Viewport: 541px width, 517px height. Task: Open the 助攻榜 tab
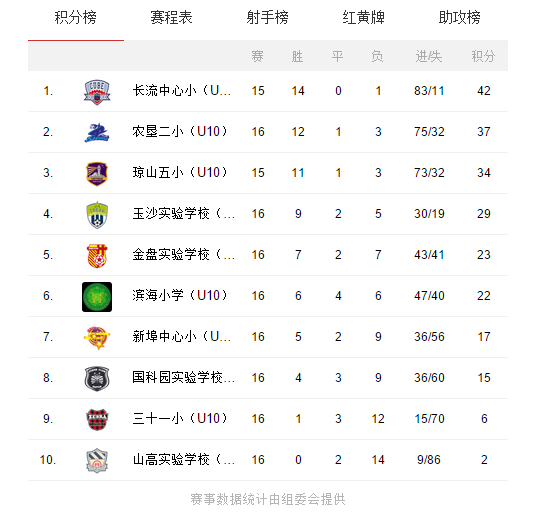[460, 17]
